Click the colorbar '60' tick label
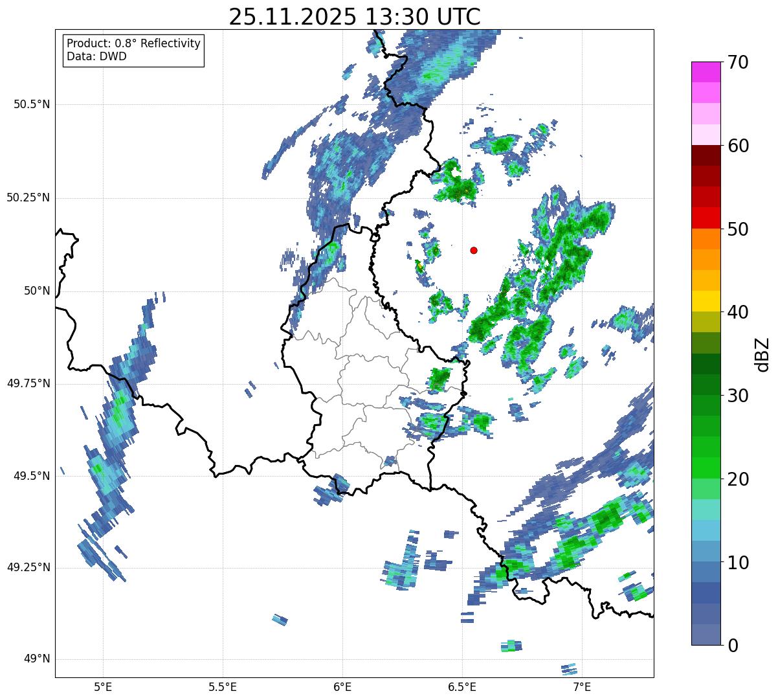This screenshot has height=700, width=778. [x=738, y=146]
